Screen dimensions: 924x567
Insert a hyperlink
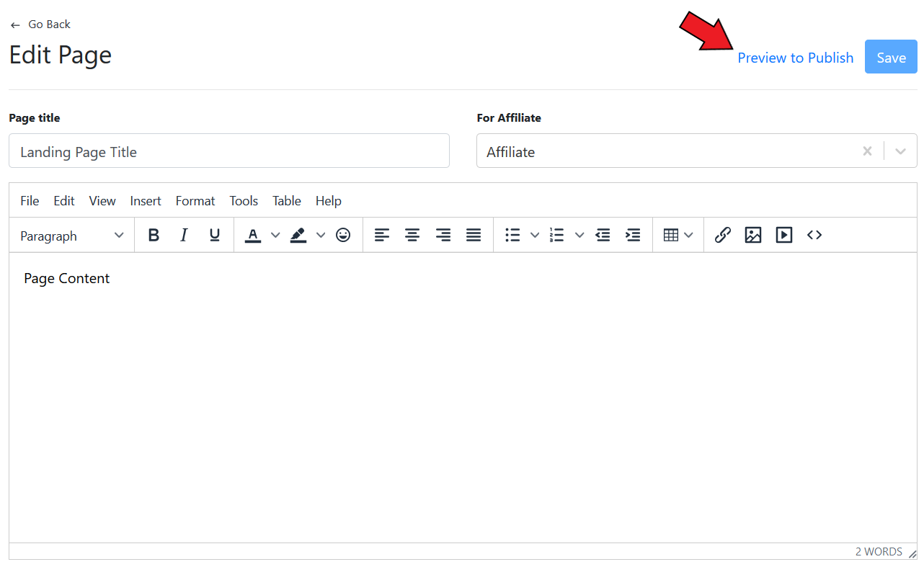tap(722, 235)
